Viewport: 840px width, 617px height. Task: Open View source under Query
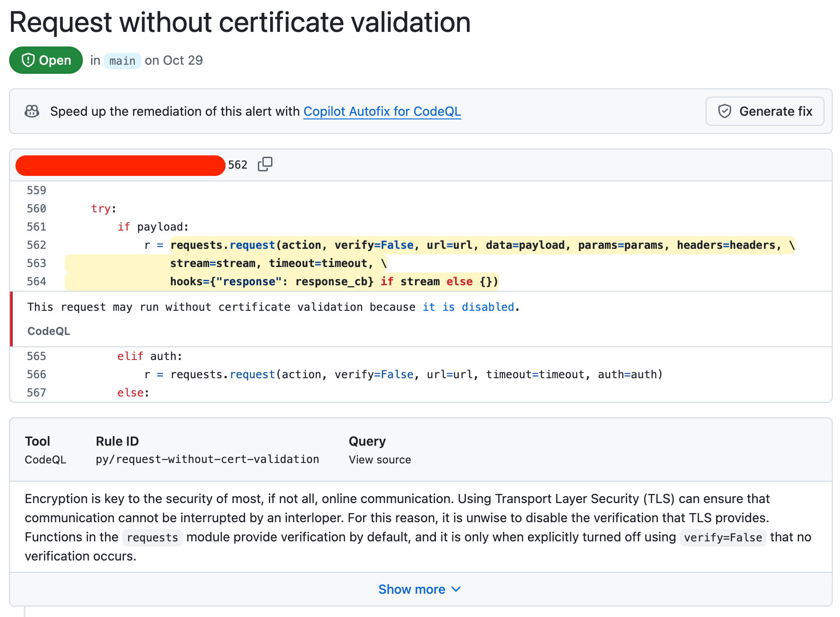pyautogui.click(x=379, y=459)
